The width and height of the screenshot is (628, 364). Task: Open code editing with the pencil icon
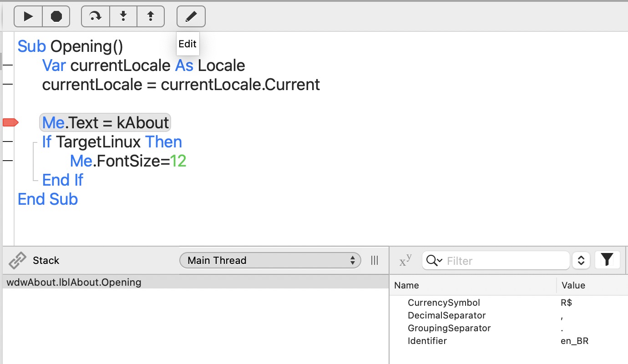coord(191,17)
